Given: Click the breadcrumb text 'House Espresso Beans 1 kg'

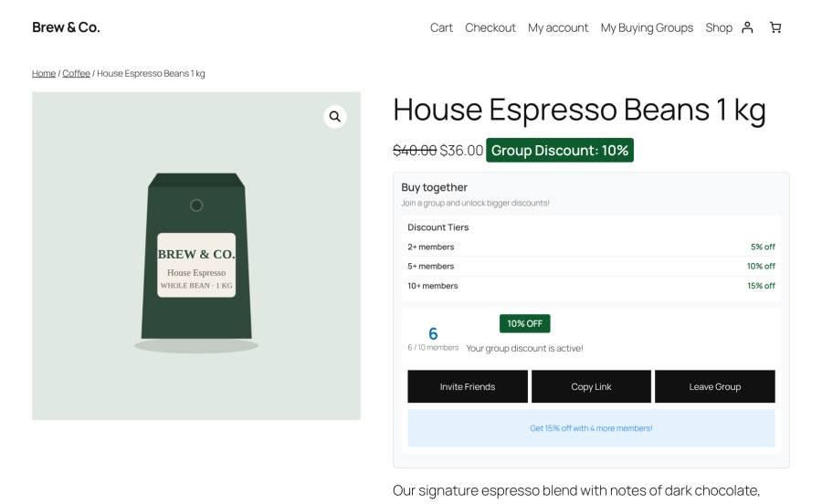Looking at the screenshot, I should (x=151, y=73).
